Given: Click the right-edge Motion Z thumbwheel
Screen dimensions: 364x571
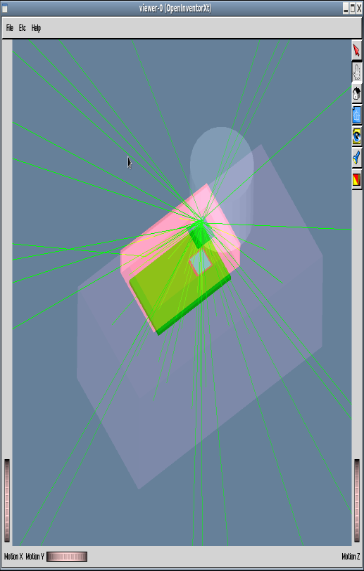Looking at the screenshot, I should click(x=357, y=500).
